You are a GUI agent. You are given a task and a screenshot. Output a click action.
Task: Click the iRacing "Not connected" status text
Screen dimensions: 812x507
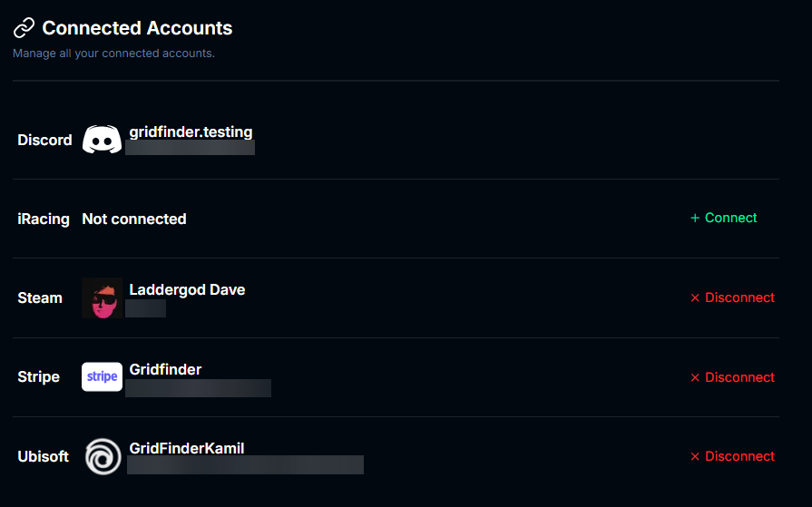[134, 219]
